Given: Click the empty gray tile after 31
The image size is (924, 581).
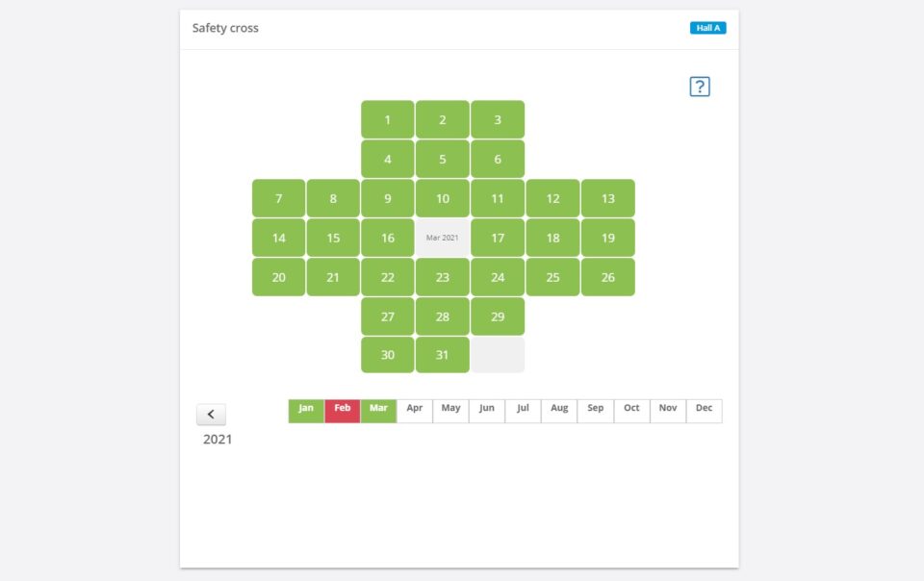Looking at the screenshot, I should pyautogui.click(x=498, y=355).
